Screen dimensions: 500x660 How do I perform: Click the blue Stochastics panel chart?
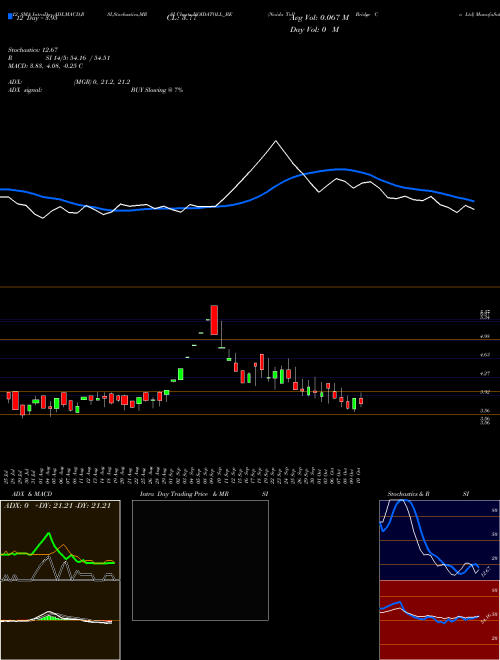point(439,540)
